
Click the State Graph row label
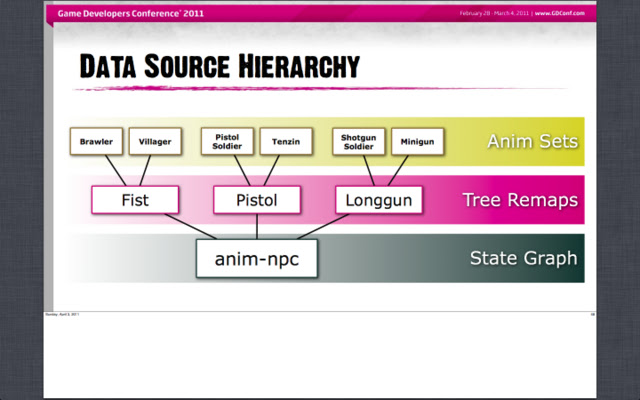coord(523,259)
